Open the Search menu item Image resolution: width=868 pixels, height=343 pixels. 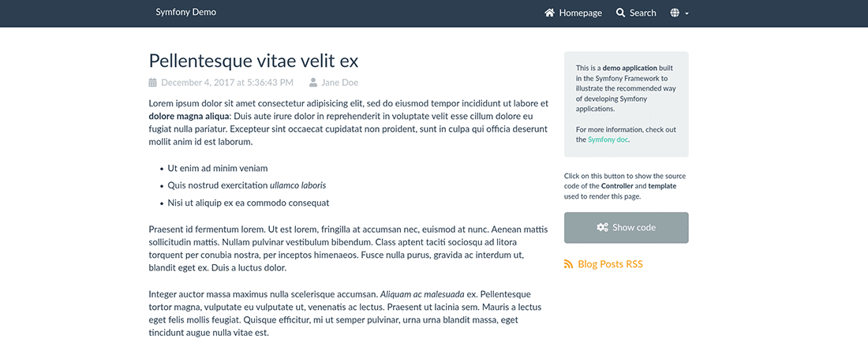[x=642, y=13]
